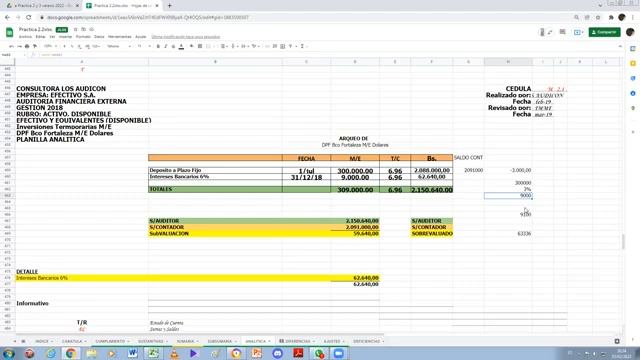The image size is (640, 360).
Task: Open the Formato menu
Action: pos(83,37)
